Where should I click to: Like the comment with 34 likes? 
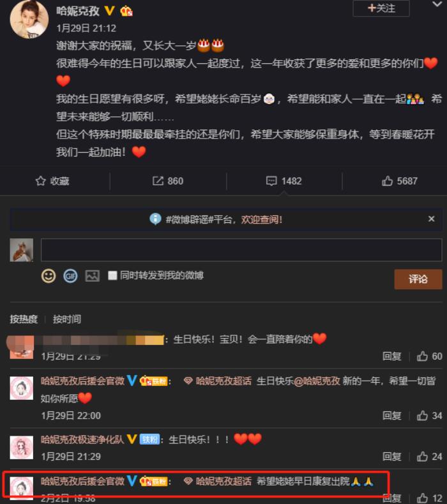422,416
